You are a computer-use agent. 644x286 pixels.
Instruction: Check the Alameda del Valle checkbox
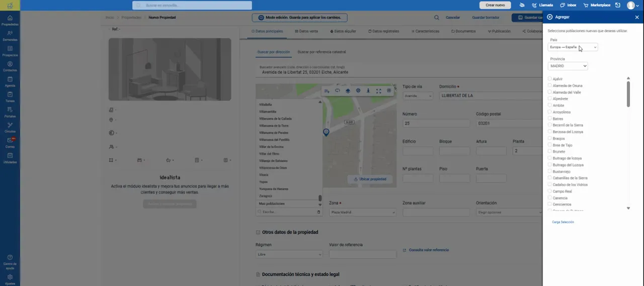pos(550,92)
